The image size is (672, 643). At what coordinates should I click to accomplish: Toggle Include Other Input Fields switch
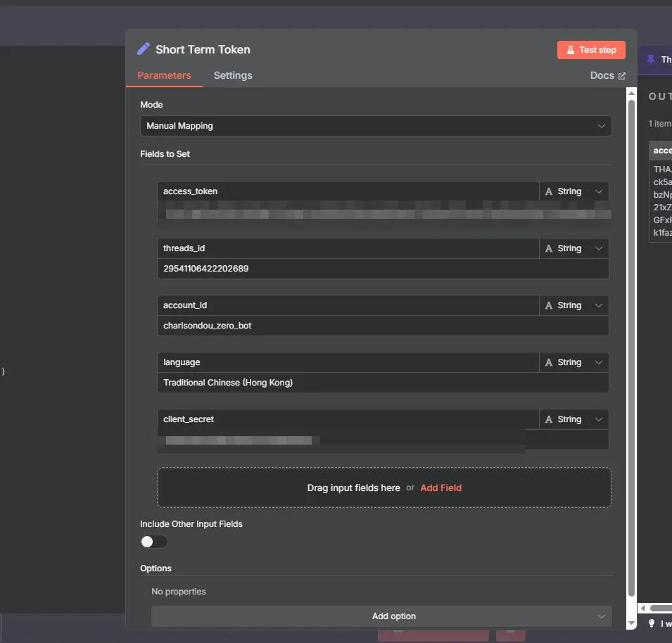pos(154,542)
